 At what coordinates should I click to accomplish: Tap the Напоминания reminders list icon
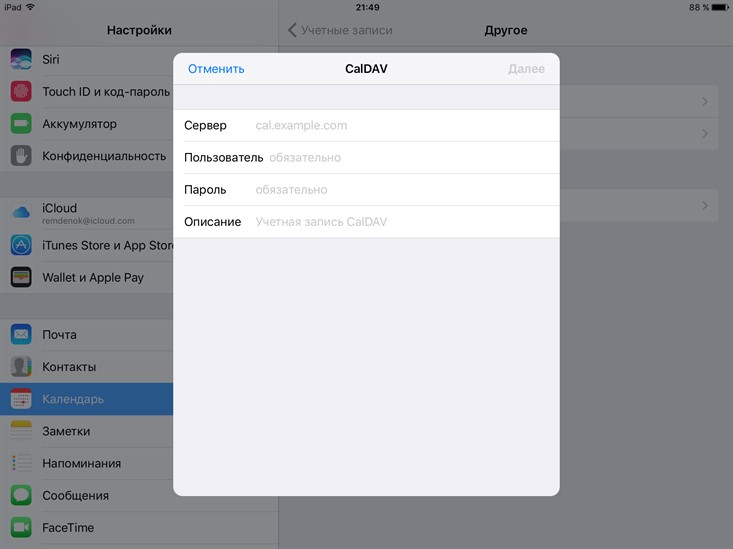(x=21, y=463)
